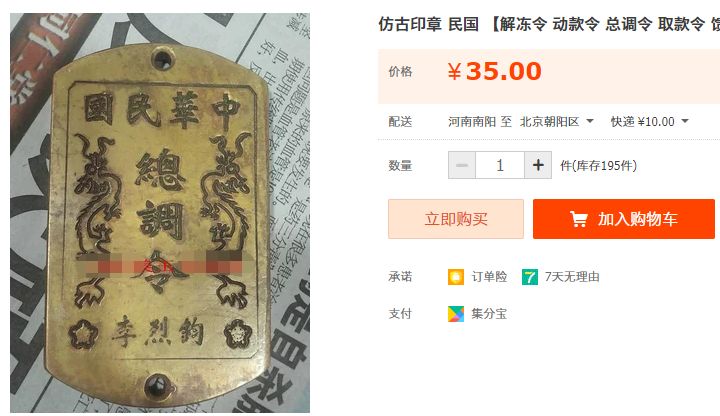Click 立即购买 to buy now
The image size is (720, 416).
[x=456, y=219]
